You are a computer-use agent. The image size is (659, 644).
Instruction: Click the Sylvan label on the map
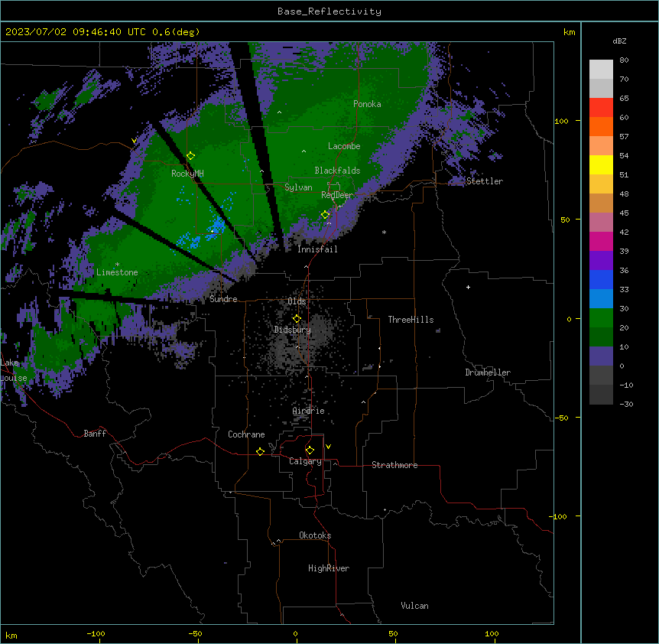(298, 187)
